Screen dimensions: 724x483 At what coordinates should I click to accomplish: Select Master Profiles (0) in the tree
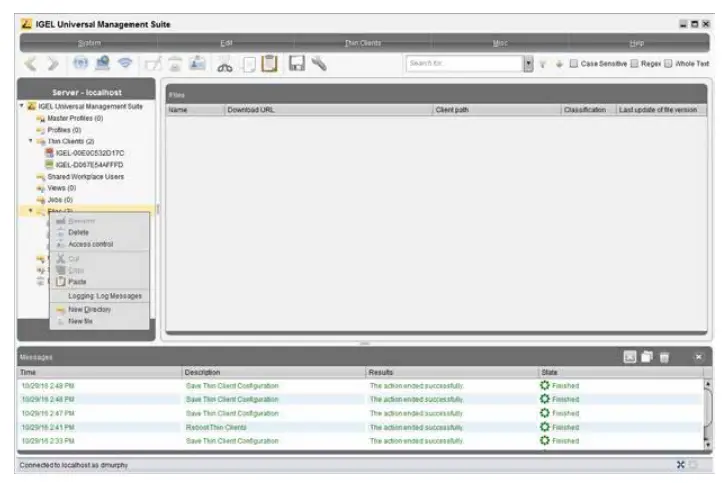coord(75,118)
